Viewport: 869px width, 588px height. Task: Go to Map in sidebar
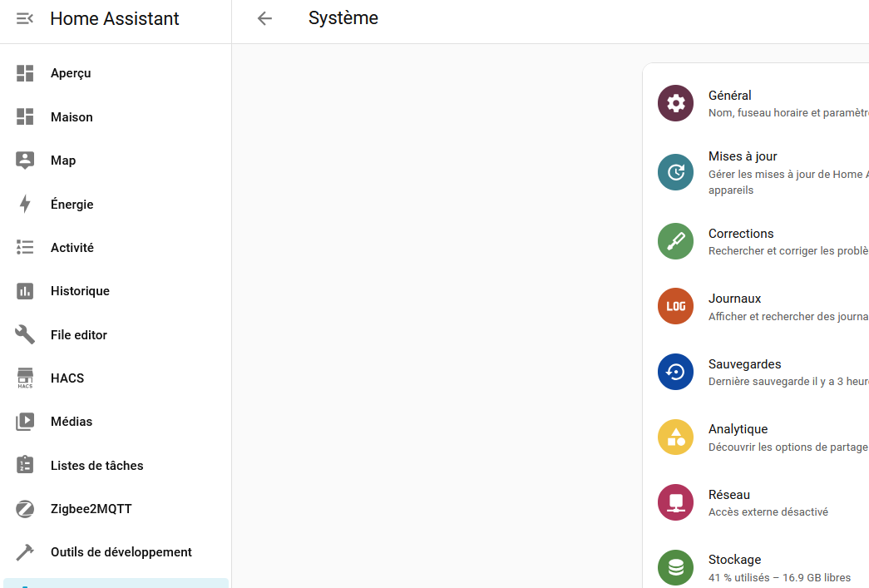(63, 161)
